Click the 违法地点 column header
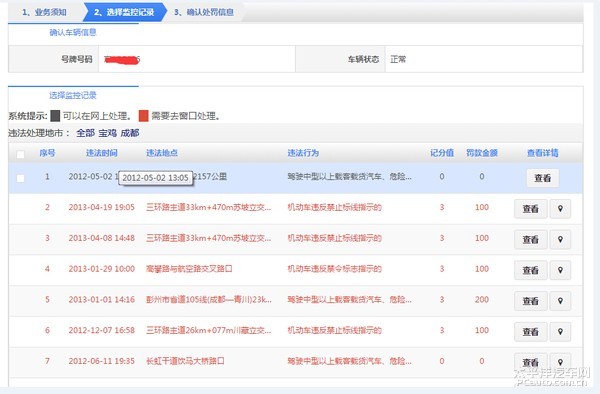Viewport: 600px width, 394px height. (x=162, y=153)
